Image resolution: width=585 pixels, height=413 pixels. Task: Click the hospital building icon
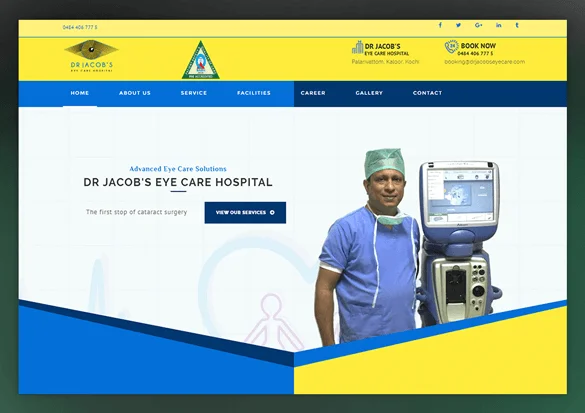coord(357,47)
